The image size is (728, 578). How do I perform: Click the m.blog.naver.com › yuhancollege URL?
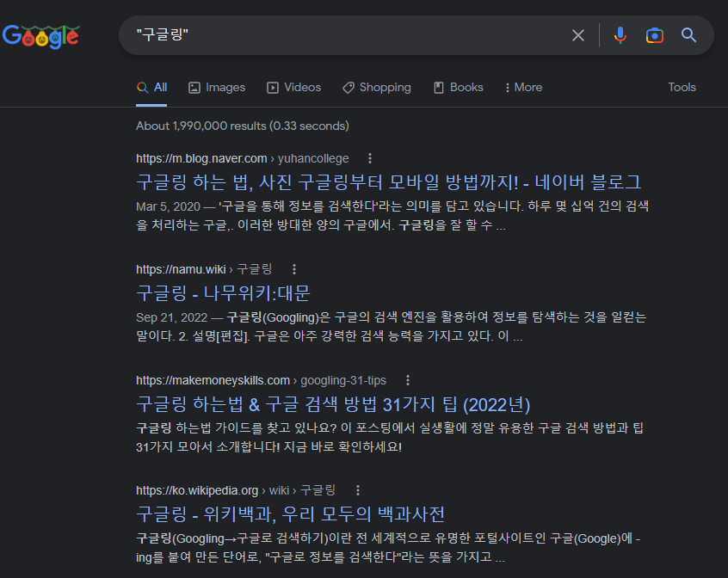[243, 158]
